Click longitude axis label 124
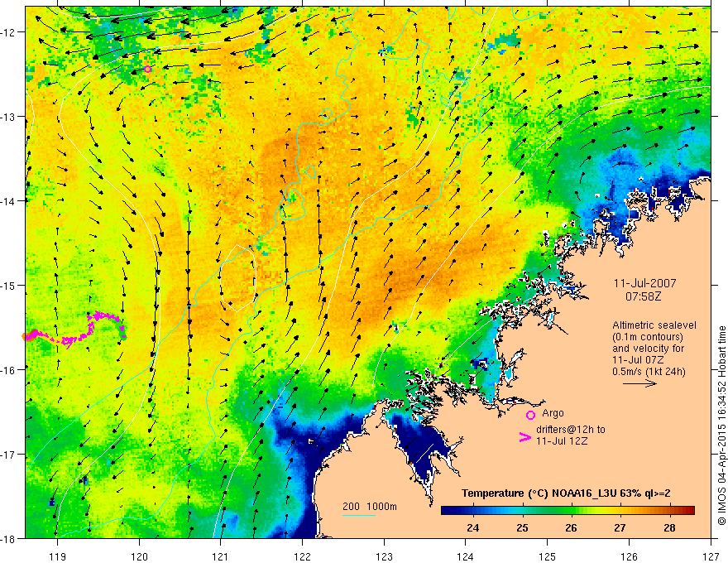The height and width of the screenshot is (563, 728). (x=466, y=556)
